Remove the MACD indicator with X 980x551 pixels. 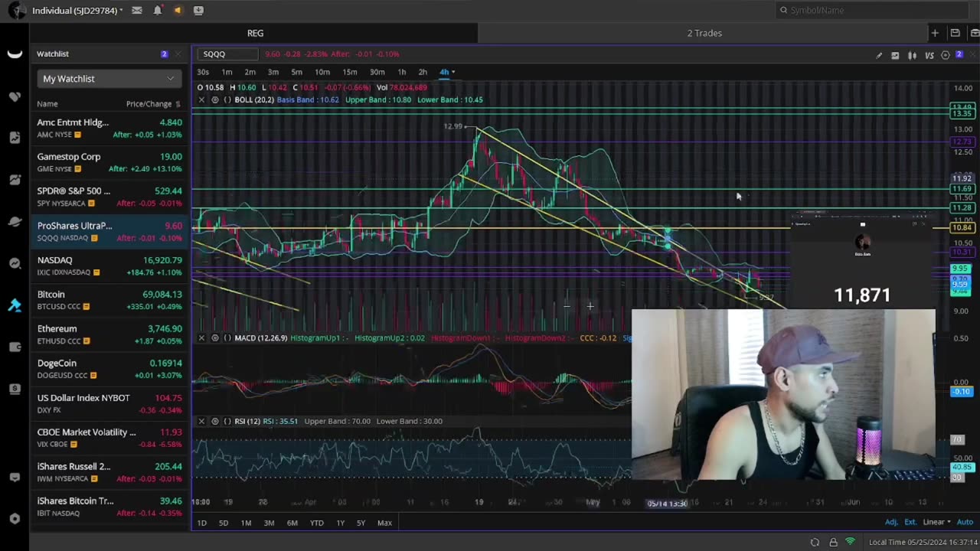[201, 337]
